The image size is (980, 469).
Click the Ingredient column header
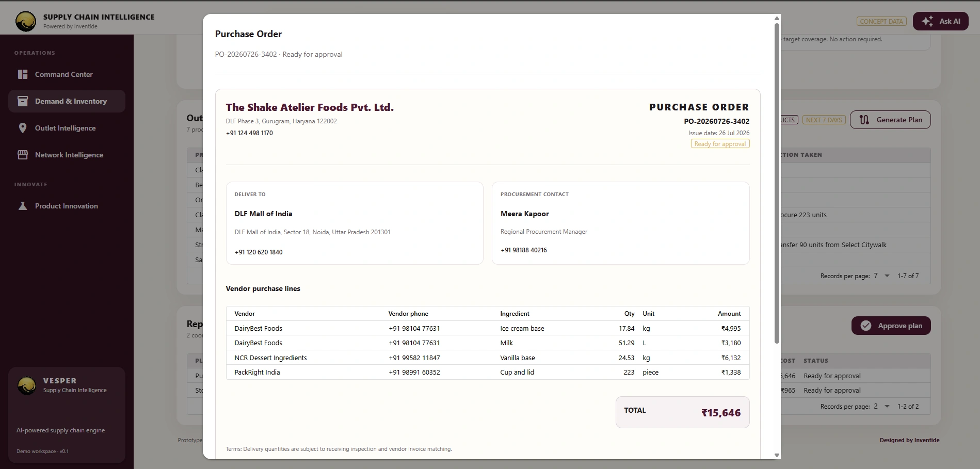(x=515, y=314)
